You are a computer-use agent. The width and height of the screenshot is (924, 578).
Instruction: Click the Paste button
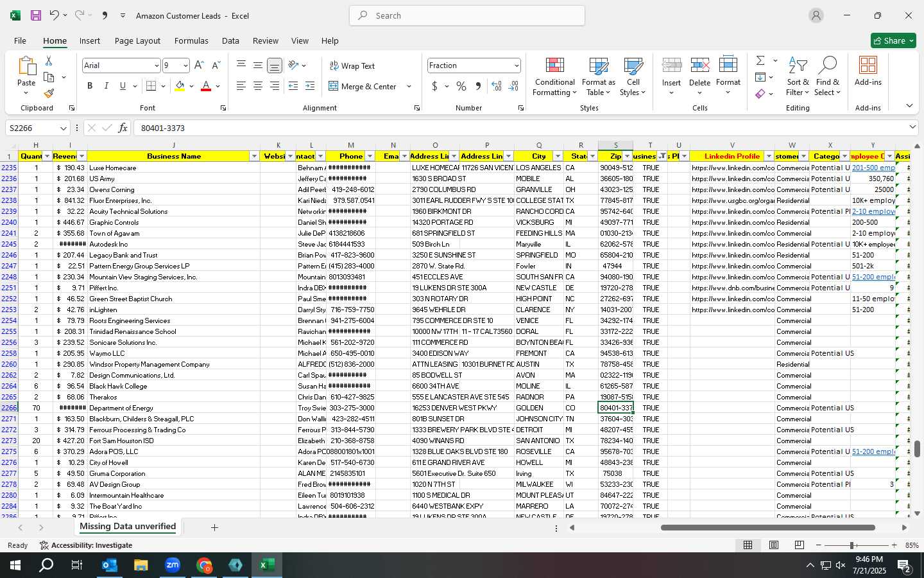[26, 76]
